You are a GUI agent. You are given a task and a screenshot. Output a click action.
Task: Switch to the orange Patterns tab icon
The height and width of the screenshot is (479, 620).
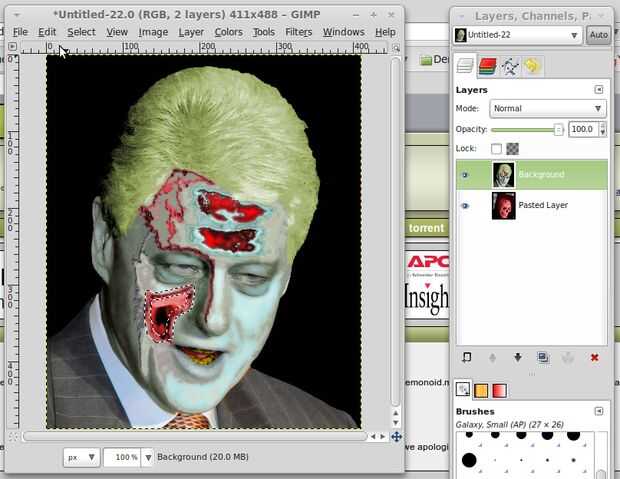[x=481, y=391]
